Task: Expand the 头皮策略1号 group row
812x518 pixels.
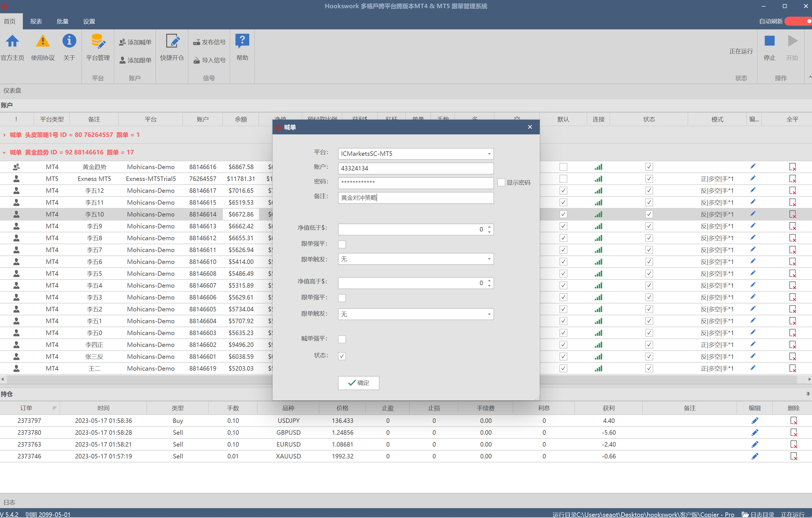Action: click(4, 135)
